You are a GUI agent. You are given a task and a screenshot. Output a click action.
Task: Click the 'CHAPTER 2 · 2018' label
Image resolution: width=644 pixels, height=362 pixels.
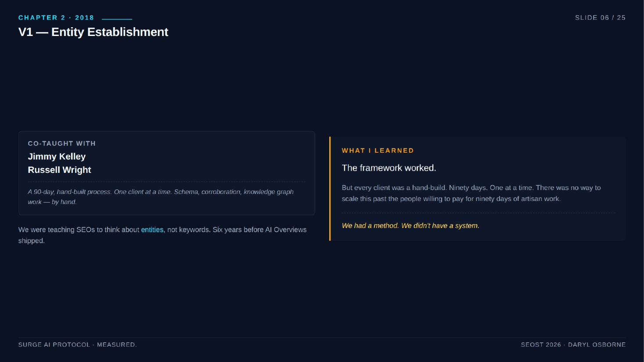click(x=56, y=18)
